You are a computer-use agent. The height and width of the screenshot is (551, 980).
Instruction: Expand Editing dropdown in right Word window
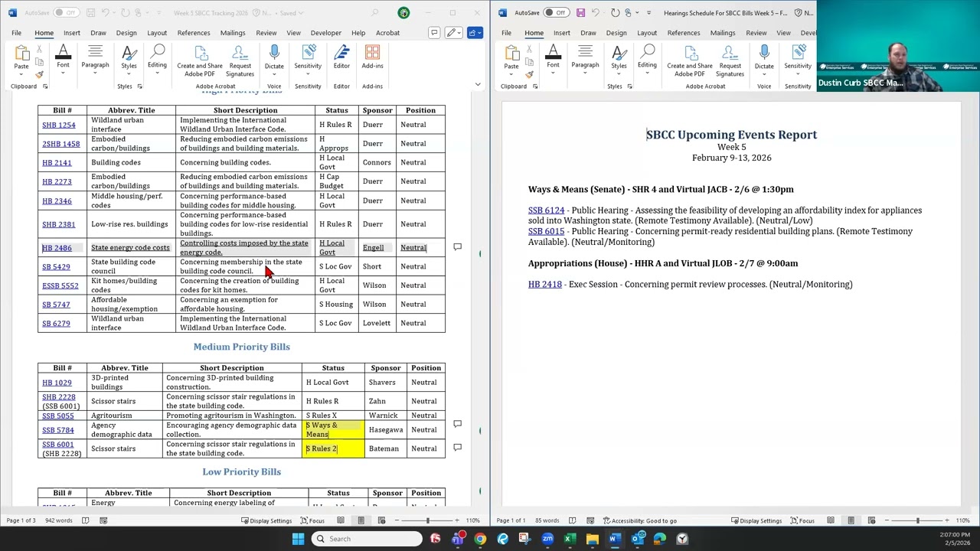pyautogui.click(x=647, y=71)
